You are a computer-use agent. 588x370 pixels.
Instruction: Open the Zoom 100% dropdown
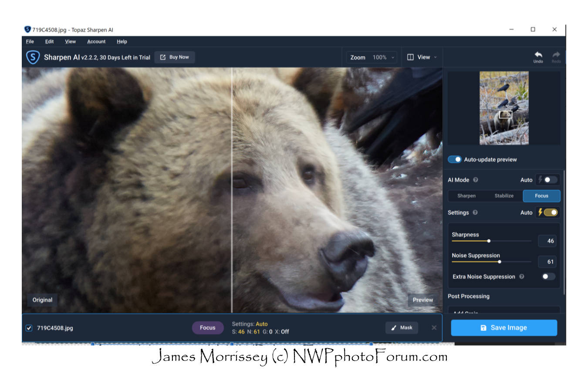click(x=372, y=57)
